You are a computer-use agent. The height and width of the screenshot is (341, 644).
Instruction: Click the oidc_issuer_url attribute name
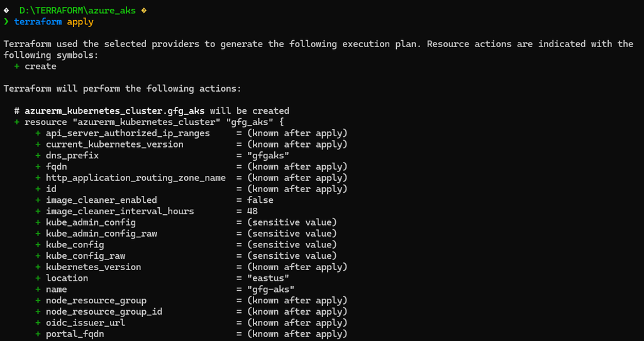tap(86, 323)
